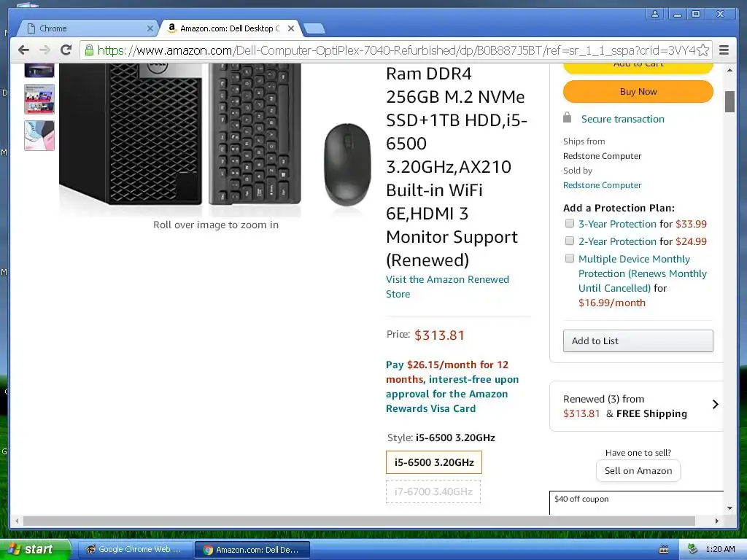This screenshot has width=747, height=560.
Task: Reload the page with the refresh icon
Action: (x=66, y=50)
